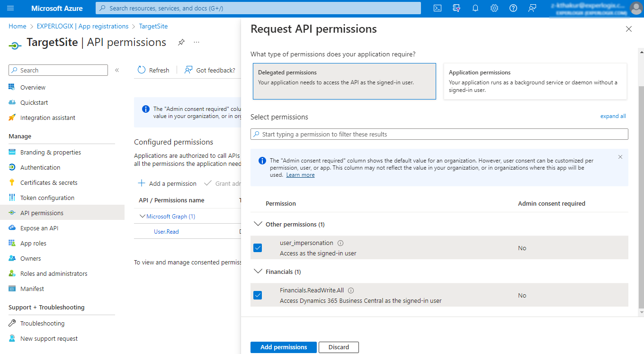
Task: Click the Refresh icon
Action: coord(142,70)
